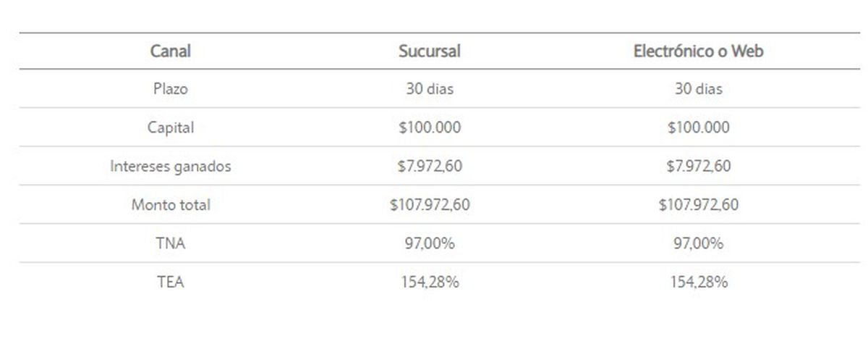Click the TNA row label
The image size is (868, 339).
pyautogui.click(x=171, y=243)
